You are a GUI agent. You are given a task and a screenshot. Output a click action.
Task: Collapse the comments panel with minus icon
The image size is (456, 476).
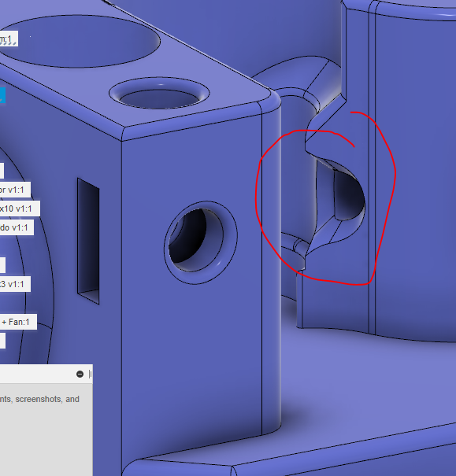point(80,374)
